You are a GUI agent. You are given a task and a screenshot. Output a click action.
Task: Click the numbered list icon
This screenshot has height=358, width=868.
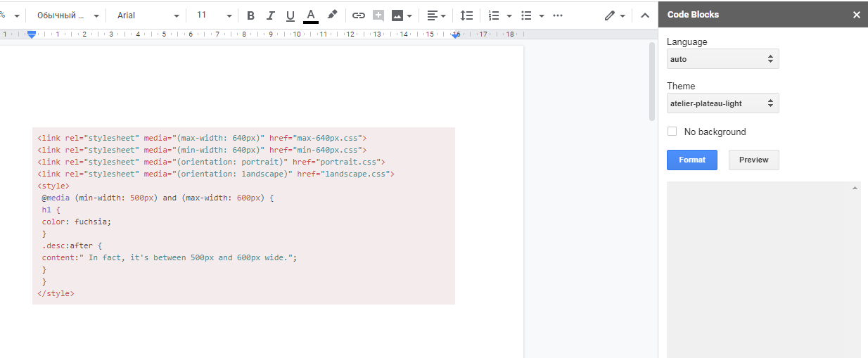494,15
